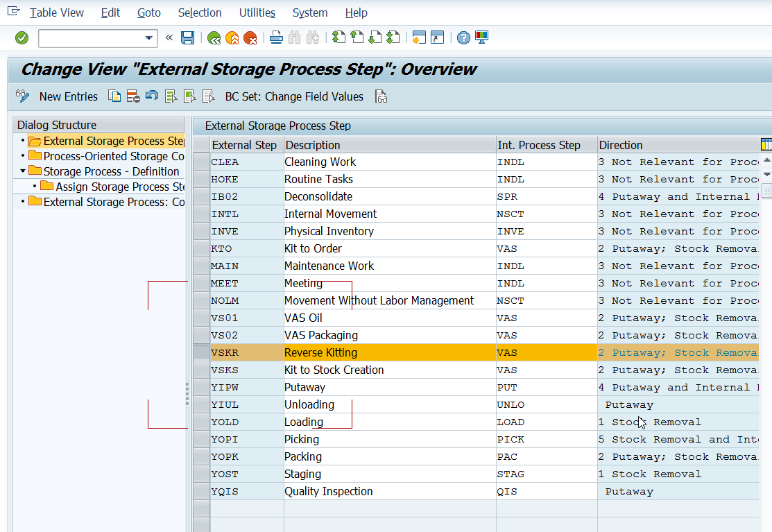772x532 pixels.
Task: Click BC Set: Change Field Values button
Action: point(294,96)
